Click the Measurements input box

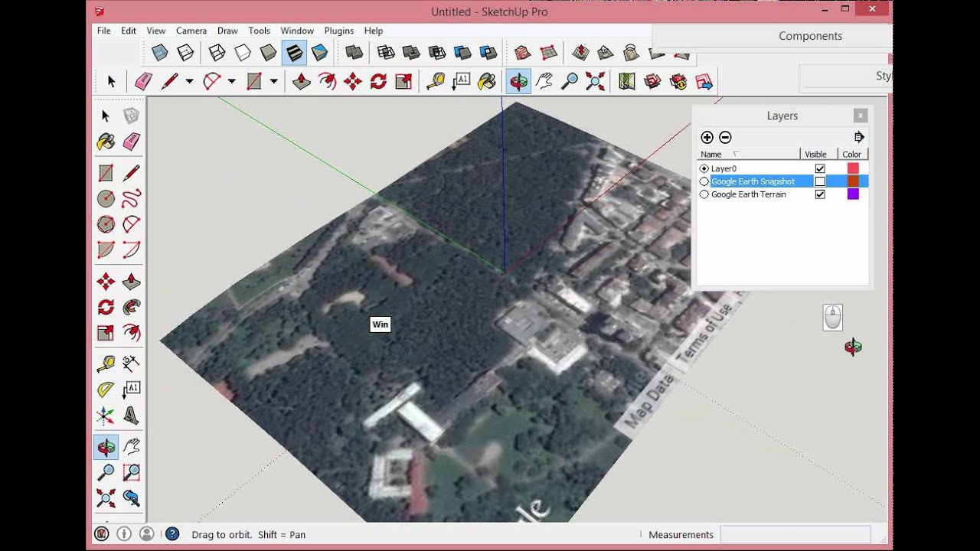[795, 534]
